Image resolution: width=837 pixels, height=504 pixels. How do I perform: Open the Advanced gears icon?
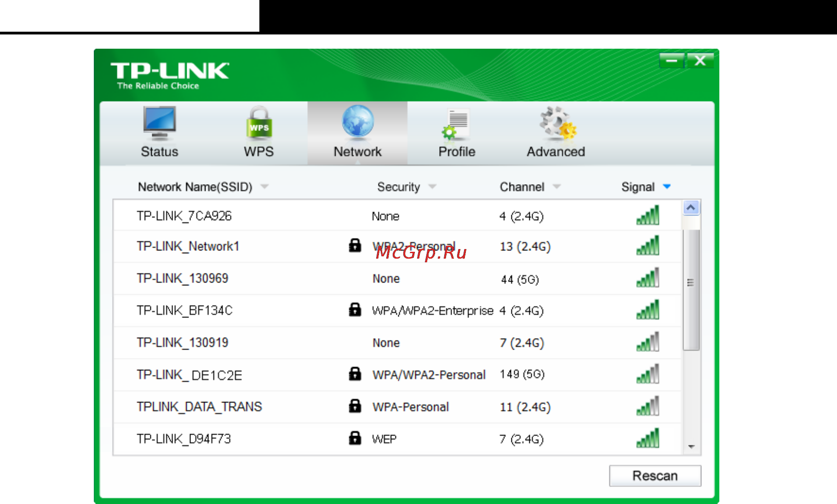558,123
